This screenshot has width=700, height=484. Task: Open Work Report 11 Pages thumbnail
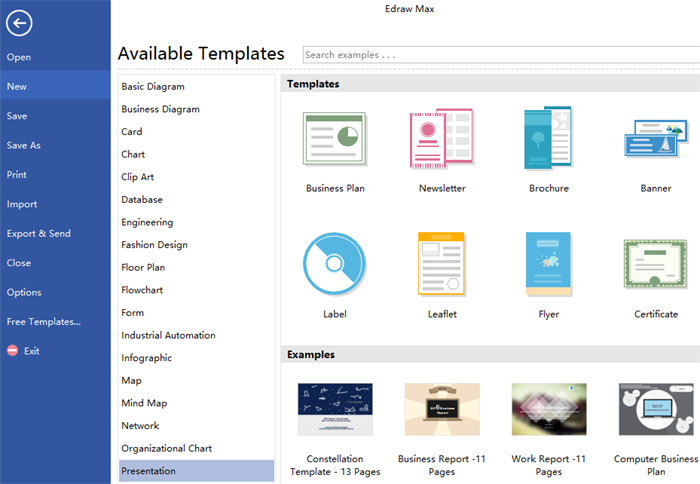tap(549, 409)
